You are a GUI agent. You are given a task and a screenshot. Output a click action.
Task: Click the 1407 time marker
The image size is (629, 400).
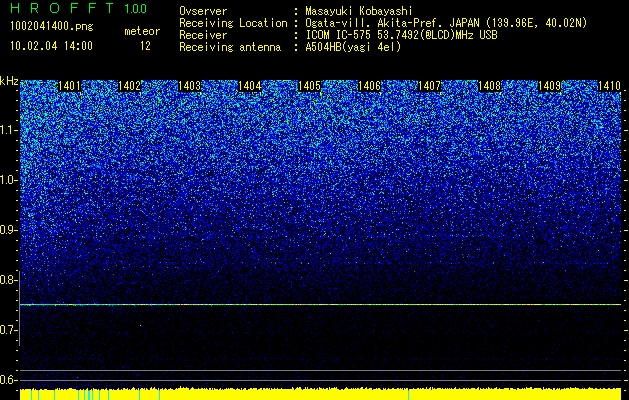429,86
